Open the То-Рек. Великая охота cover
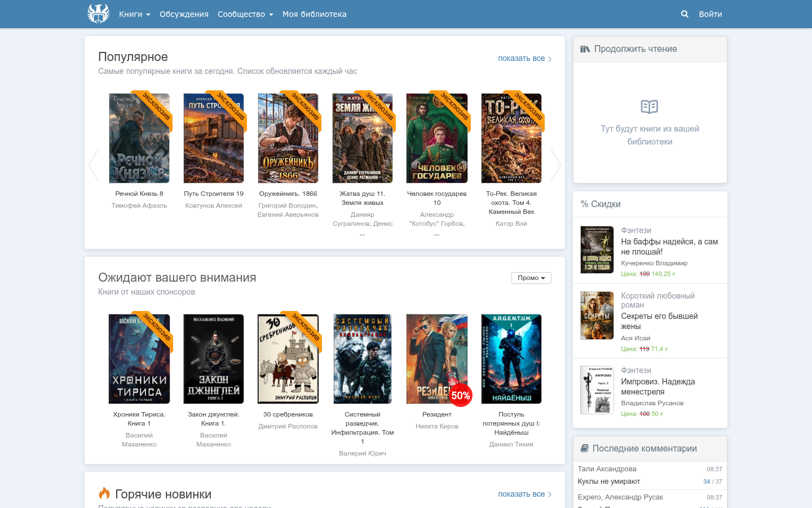This screenshot has width=812, height=508. pyautogui.click(x=511, y=138)
